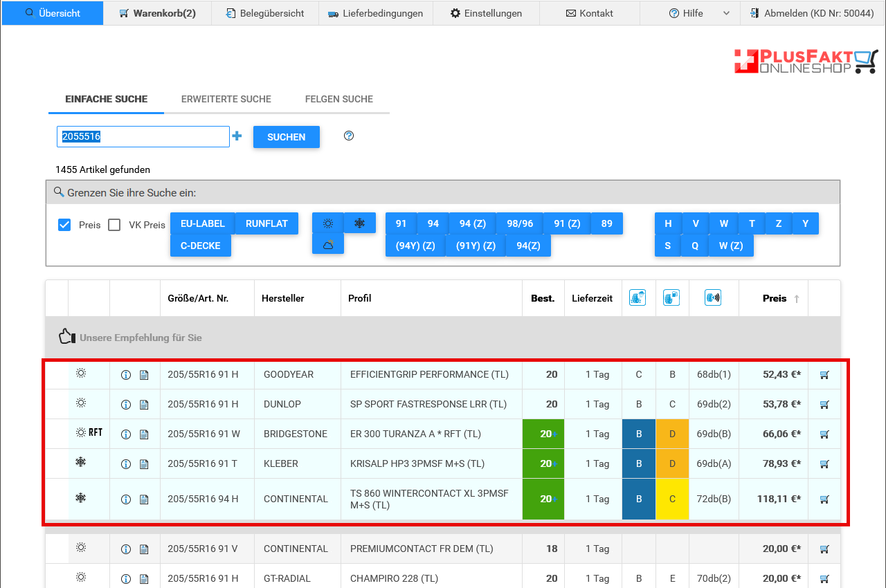Open info icon for DUNLOP row
886x588 pixels.
click(126, 405)
